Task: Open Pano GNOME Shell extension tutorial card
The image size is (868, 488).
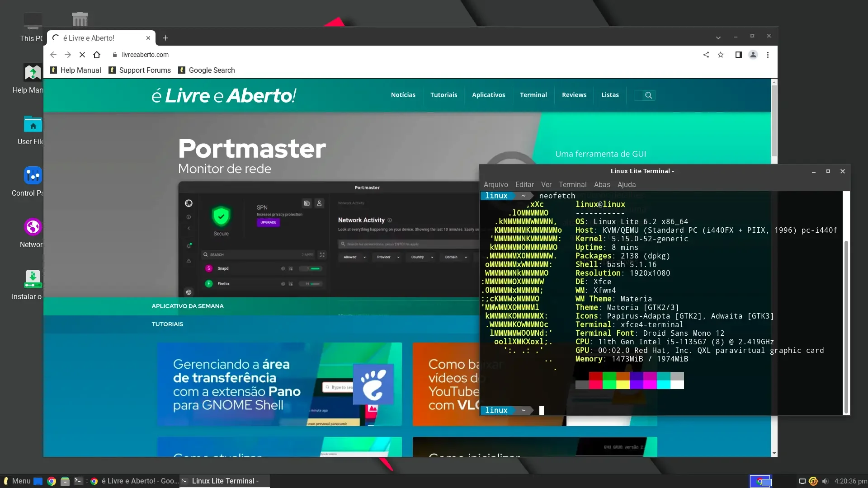Action: [279, 384]
